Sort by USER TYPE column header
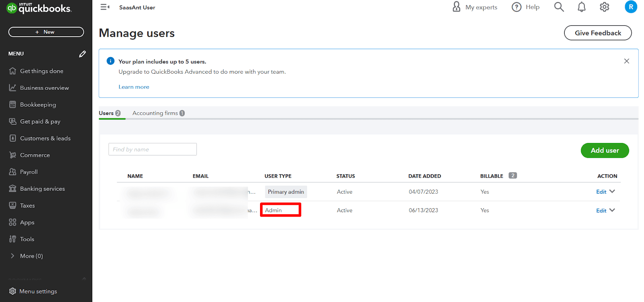Image resolution: width=644 pixels, height=302 pixels. tap(278, 176)
